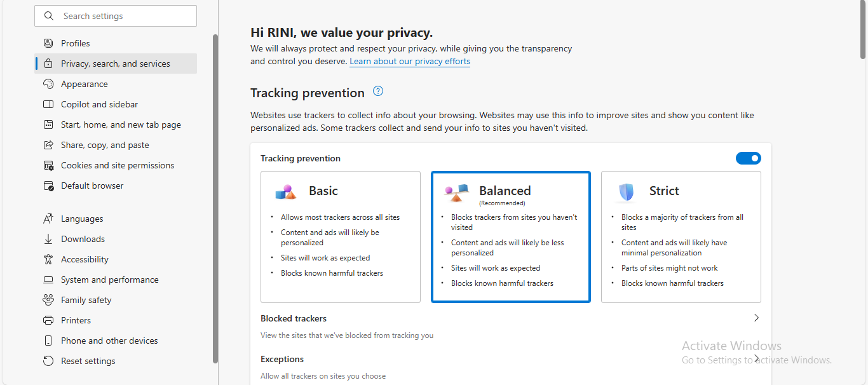
Task: Open the Exceptions row chevron
Action: (756, 359)
